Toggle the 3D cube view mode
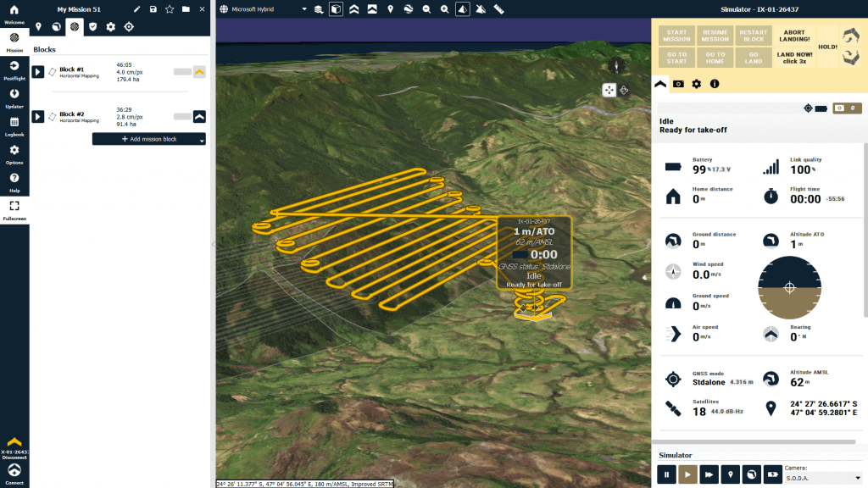The width and height of the screenshot is (868, 488). (x=335, y=9)
